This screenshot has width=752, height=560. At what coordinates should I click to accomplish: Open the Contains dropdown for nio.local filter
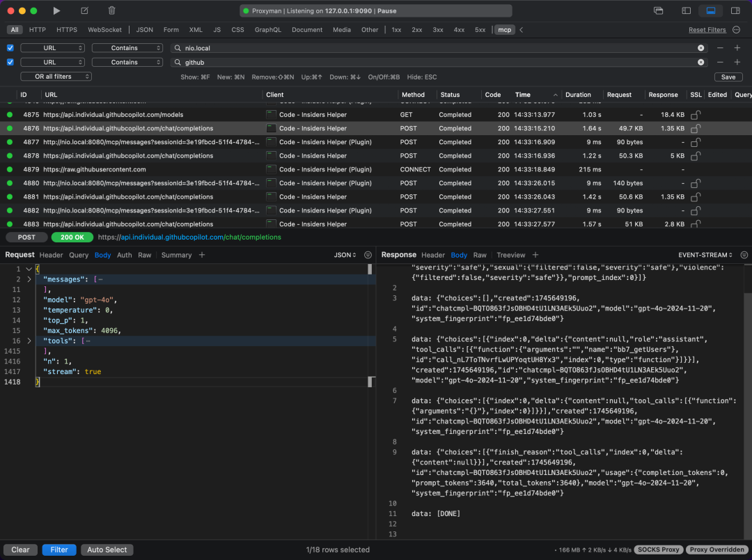128,48
